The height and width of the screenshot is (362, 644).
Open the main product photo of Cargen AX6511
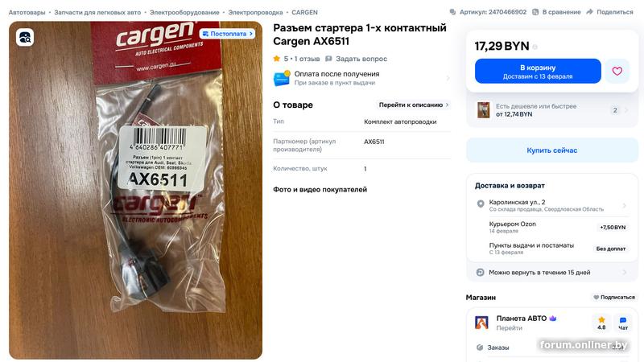(135, 190)
